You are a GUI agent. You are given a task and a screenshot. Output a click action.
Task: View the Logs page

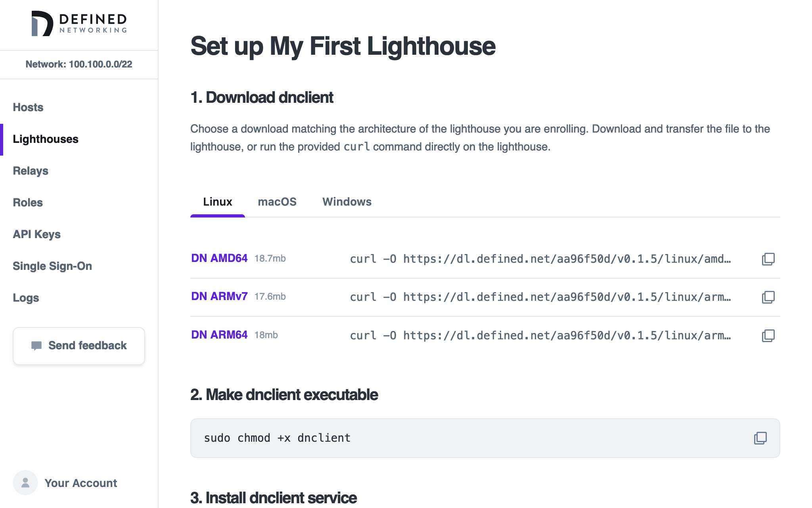click(x=26, y=298)
